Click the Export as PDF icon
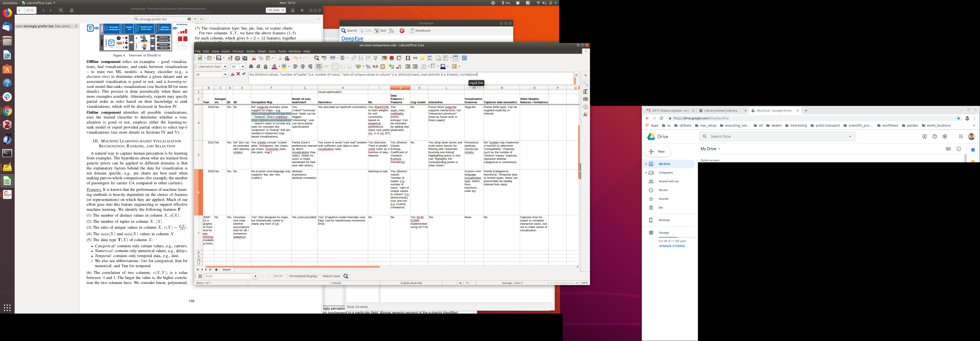Screen dimensions: 980x341 pyautogui.click(x=230, y=58)
